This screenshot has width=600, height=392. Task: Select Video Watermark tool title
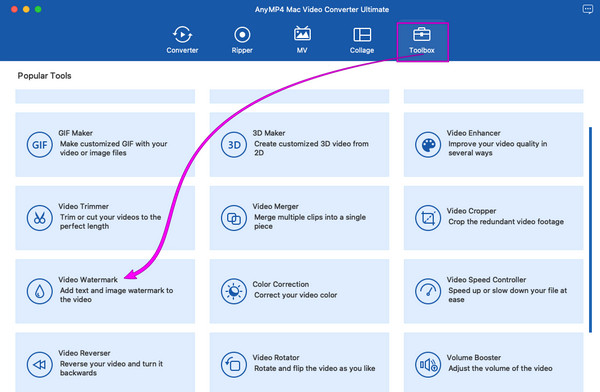[88, 280]
